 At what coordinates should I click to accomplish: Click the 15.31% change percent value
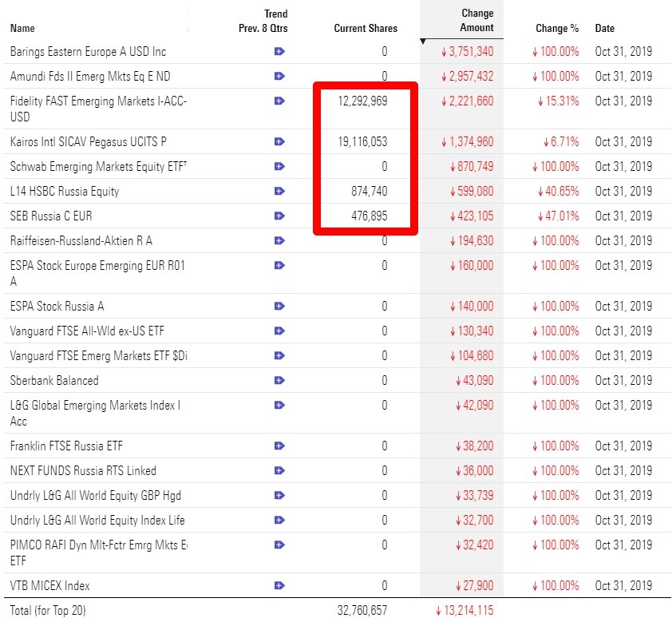coord(559,101)
